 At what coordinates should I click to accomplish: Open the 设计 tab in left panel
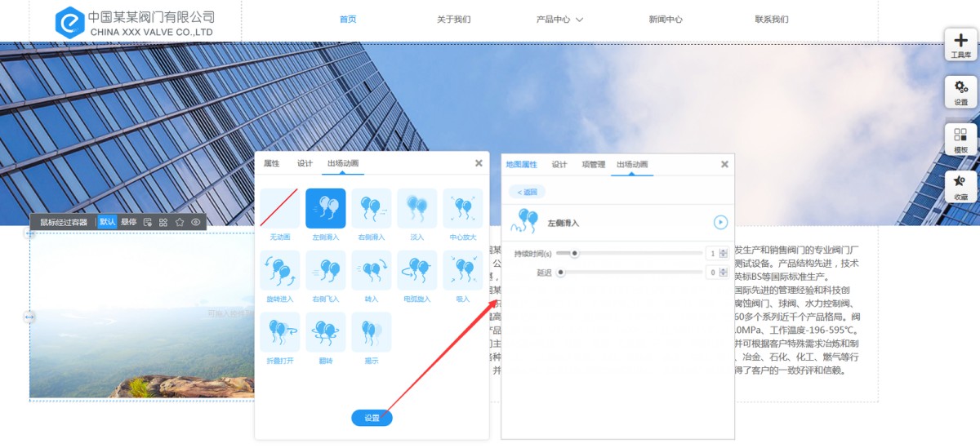(x=305, y=163)
